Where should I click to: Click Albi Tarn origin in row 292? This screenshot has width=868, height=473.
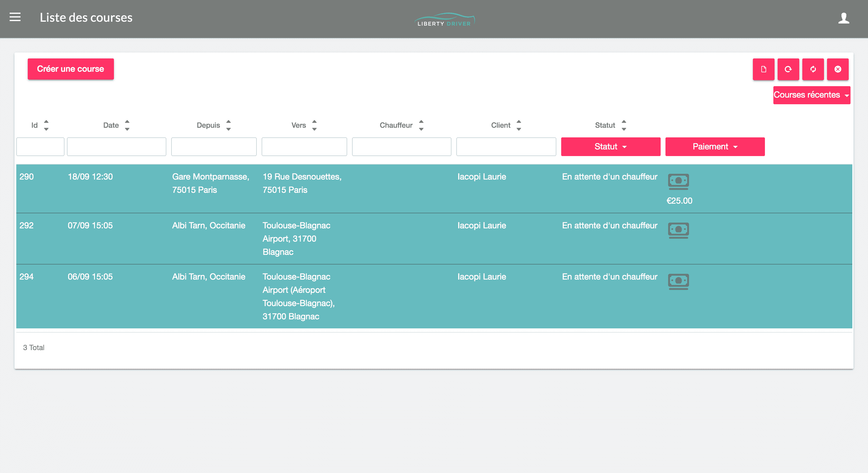[209, 226]
